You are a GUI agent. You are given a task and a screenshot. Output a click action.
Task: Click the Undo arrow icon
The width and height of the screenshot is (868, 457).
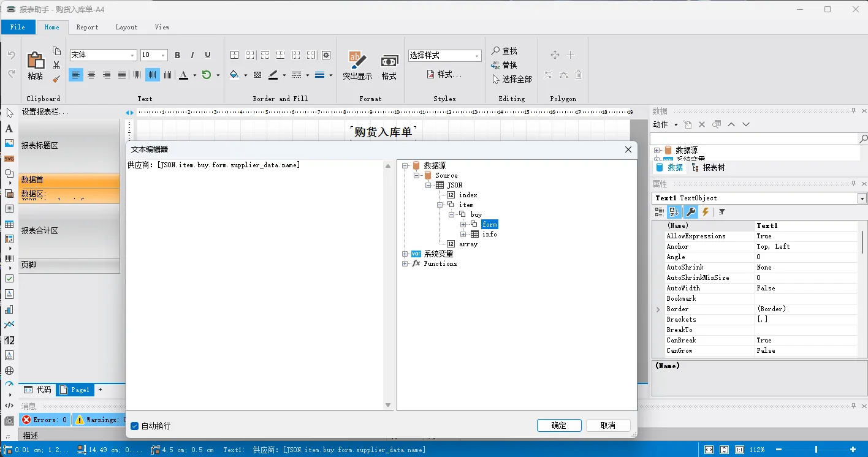tap(11, 55)
